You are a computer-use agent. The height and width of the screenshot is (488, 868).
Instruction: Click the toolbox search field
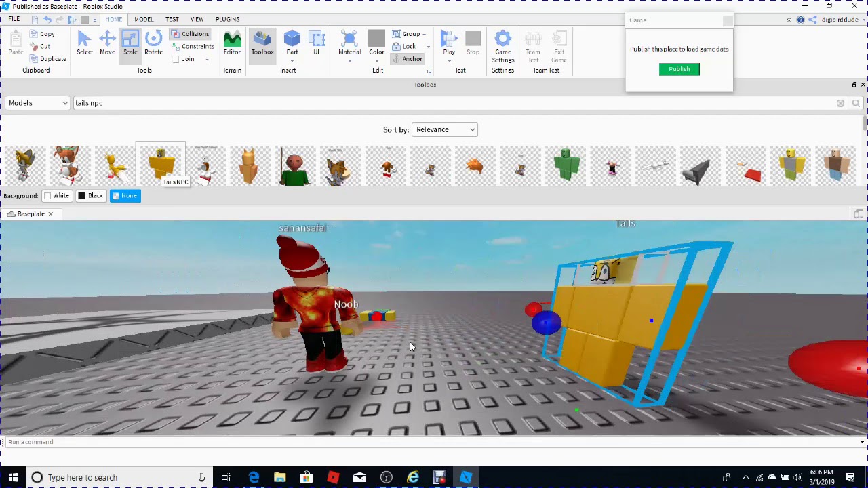pyautogui.click(x=452, y=103)
